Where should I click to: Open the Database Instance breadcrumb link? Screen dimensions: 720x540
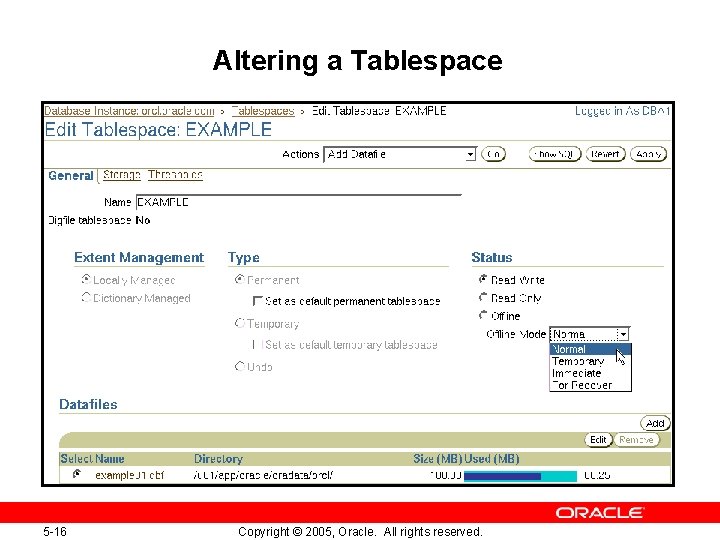[x=129, y=111]
